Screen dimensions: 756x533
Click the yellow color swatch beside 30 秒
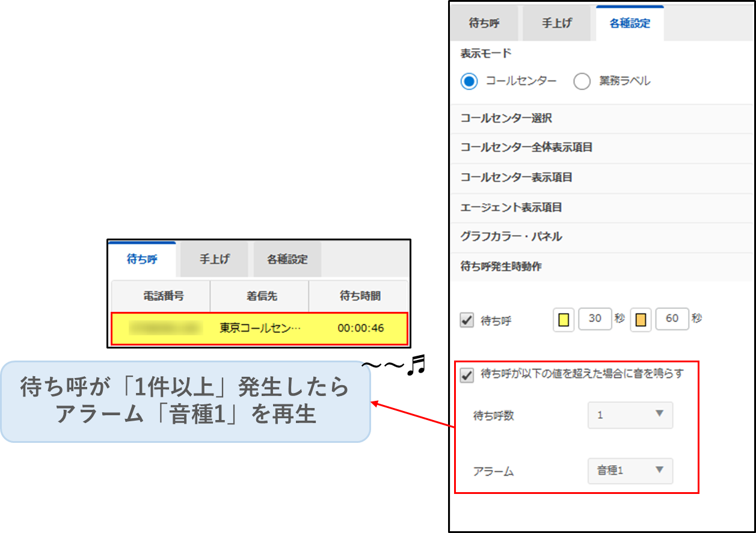[x=564, y=319]
